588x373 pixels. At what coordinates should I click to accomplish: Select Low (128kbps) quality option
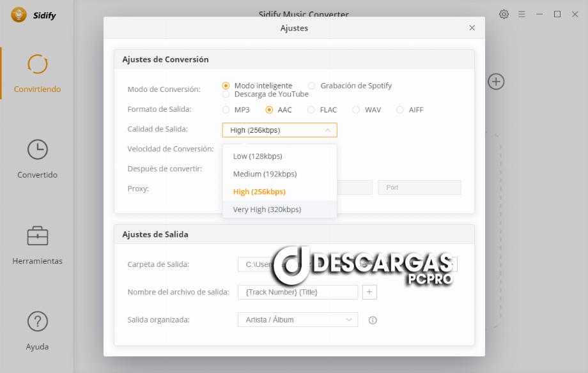(279, 156)
